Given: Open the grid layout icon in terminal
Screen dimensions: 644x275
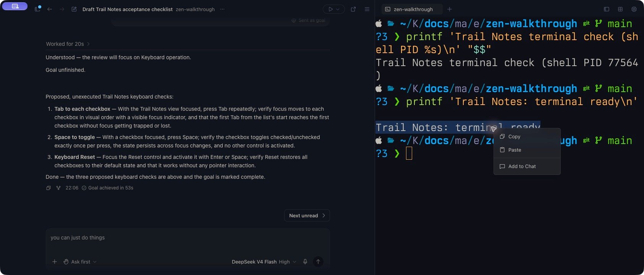Looking at the screenshot, I should (620, 9).
